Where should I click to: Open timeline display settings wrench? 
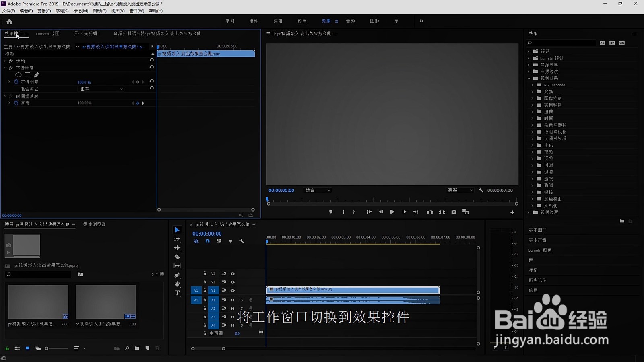coord(242,241)
